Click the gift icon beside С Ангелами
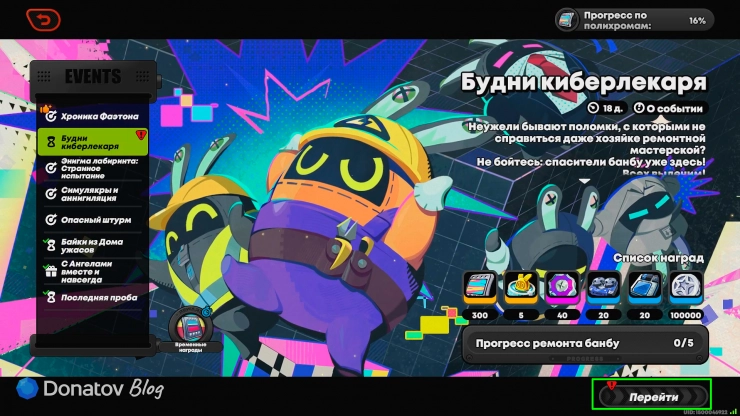Viewport: 740px width, 416px height. (x=50, y=272)
